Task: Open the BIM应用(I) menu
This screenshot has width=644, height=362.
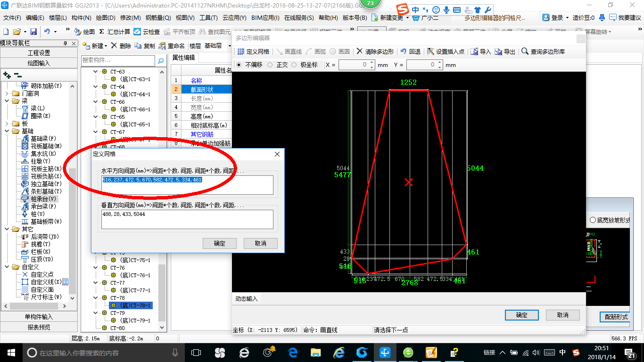Action: 265,18
